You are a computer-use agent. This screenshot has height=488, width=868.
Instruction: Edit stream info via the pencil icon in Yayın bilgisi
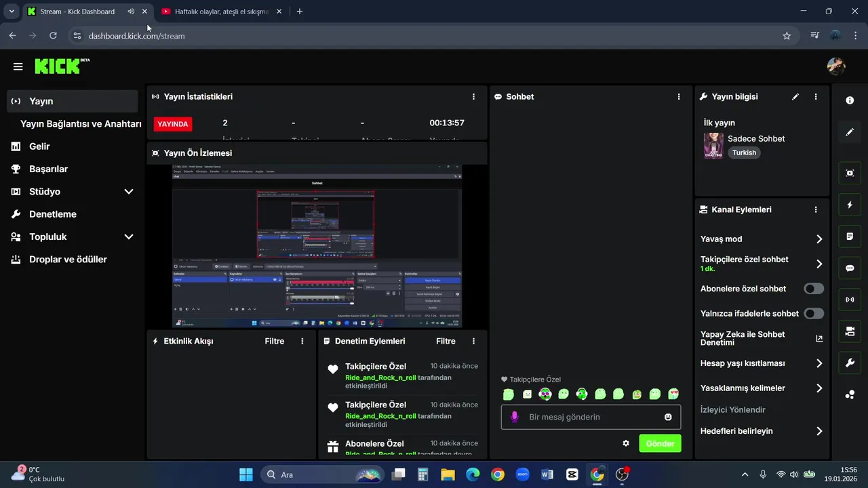click(795, 97)
